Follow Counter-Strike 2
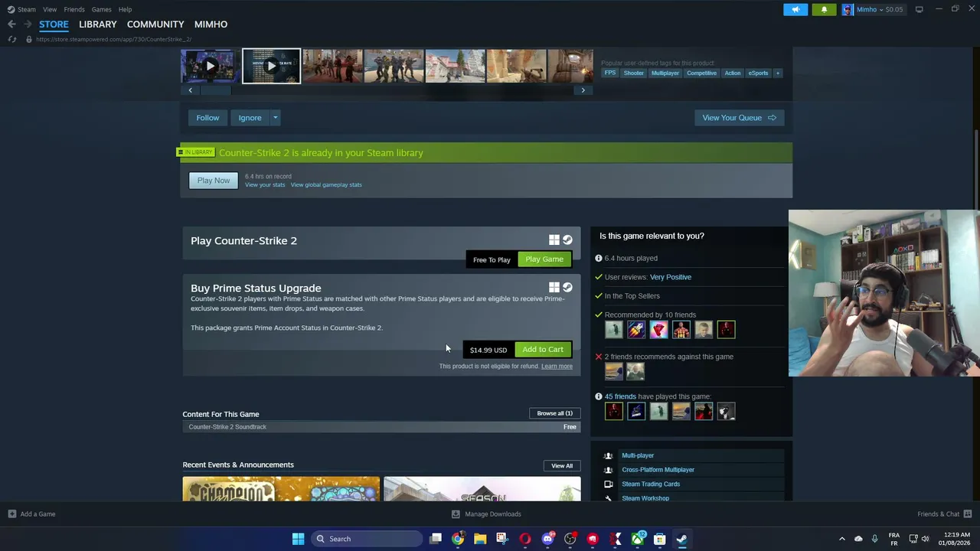The width and height of the screenshot is (980, 551). (207, 118)
